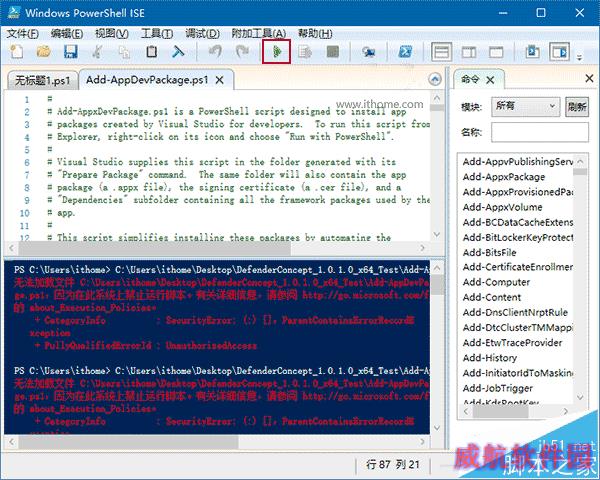This screenshot has width=600, height=480.
Task: Select Add-AppxVolume command
Action: pyautogui.click(x=502, y=207)
